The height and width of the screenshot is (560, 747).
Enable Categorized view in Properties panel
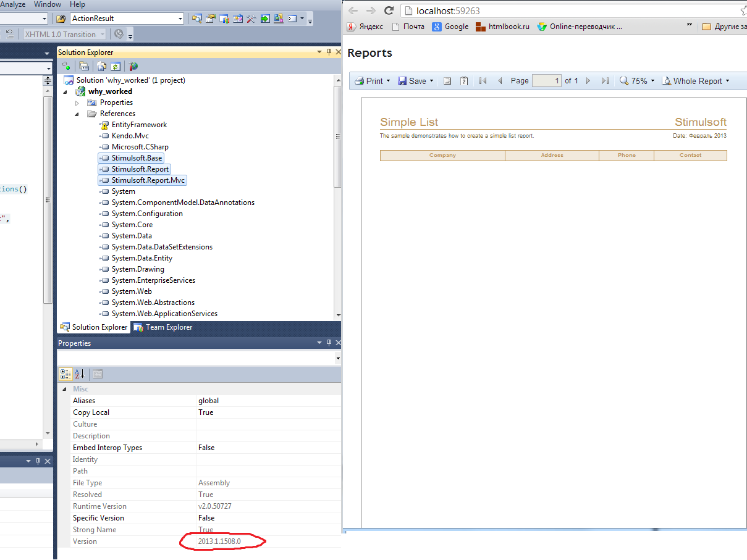click(x=65, y=374)
